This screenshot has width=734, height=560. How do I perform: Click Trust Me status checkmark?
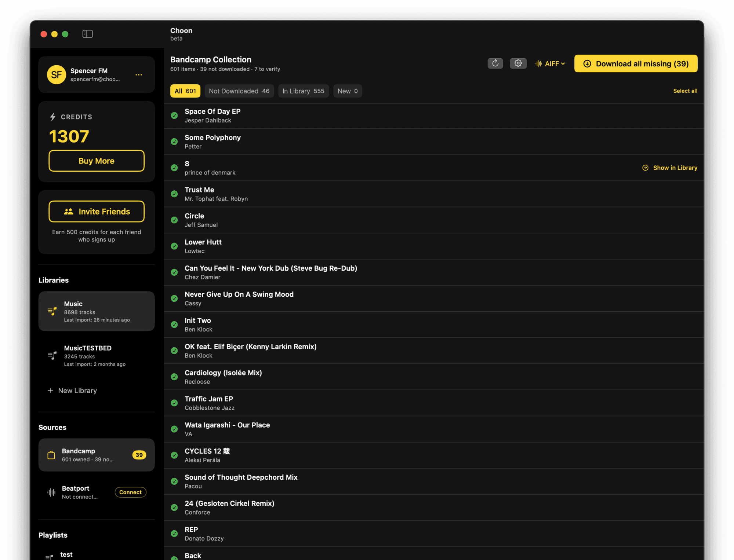[174, 194]
